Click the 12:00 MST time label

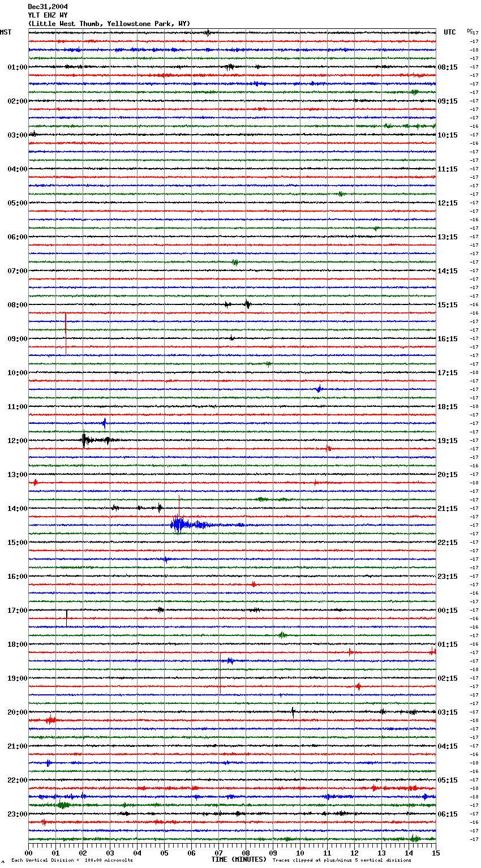[x=18, y=441]
